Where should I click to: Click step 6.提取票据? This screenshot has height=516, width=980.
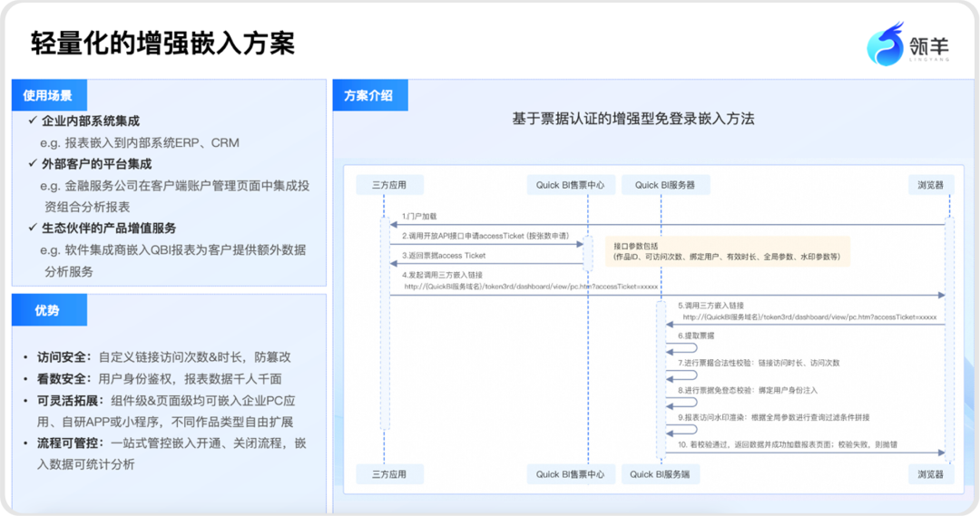[696, 336]
